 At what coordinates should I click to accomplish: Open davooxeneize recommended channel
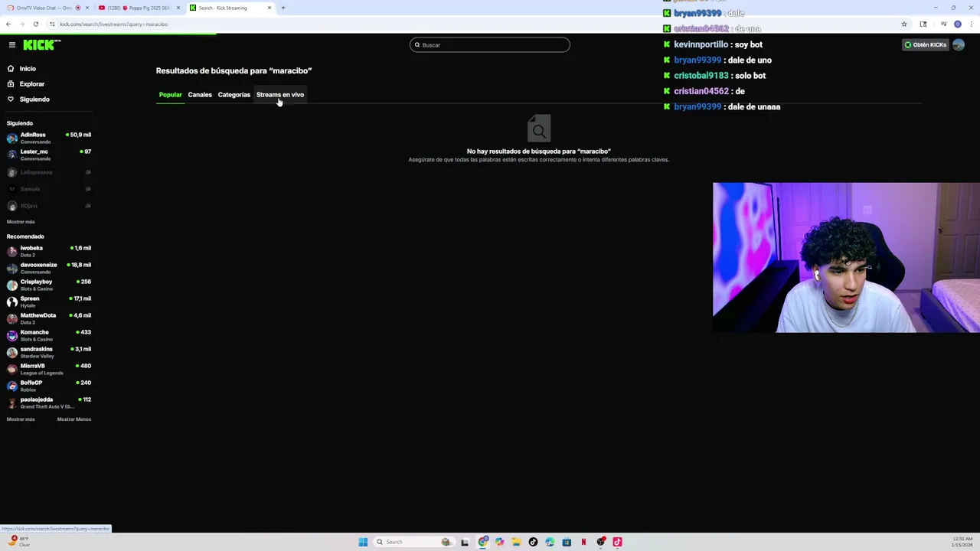click(48, 268)
